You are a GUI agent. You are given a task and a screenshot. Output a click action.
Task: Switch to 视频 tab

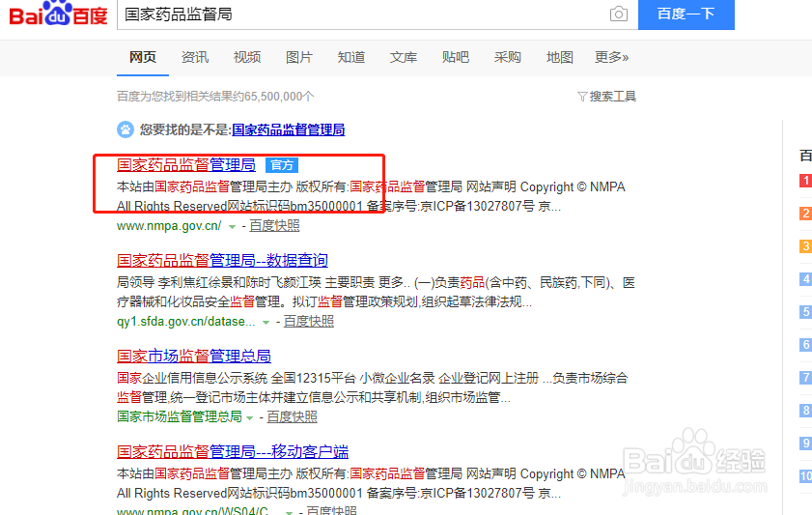pos(247,57)
